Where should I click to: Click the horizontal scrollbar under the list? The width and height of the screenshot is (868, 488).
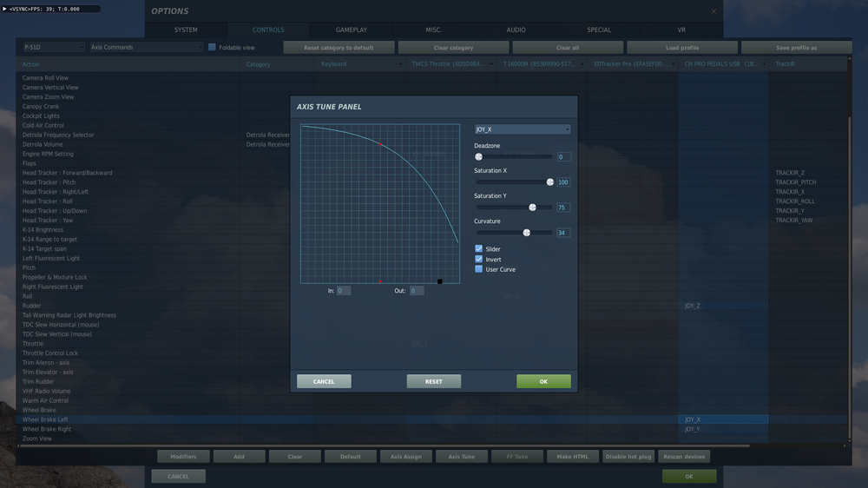[385, 445]
